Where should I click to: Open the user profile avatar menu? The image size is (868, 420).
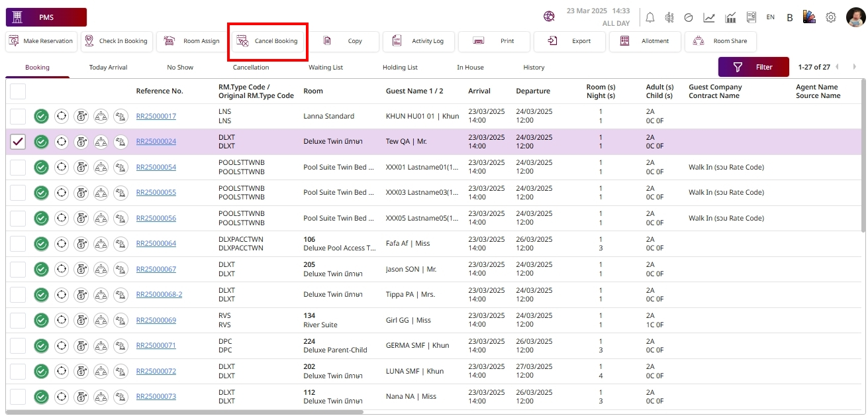click(x=855, y=17)
